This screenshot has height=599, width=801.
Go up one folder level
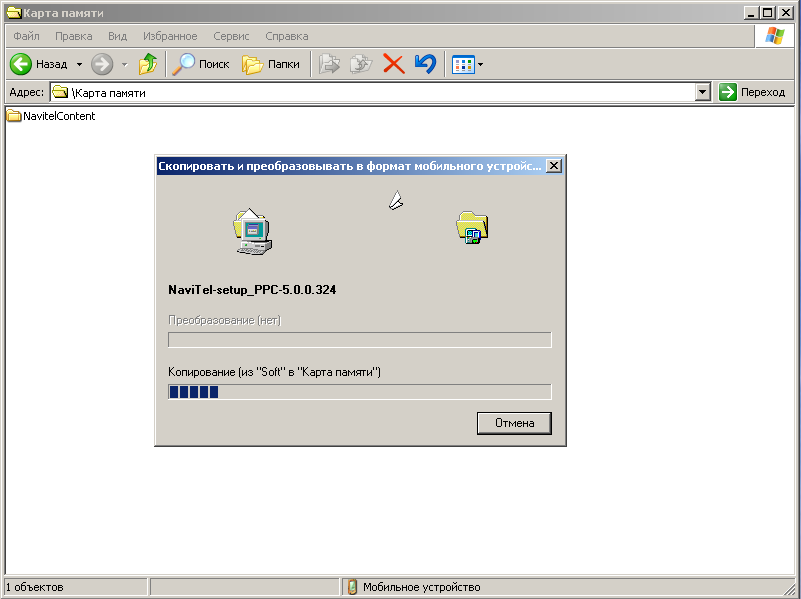coord(148,64)
